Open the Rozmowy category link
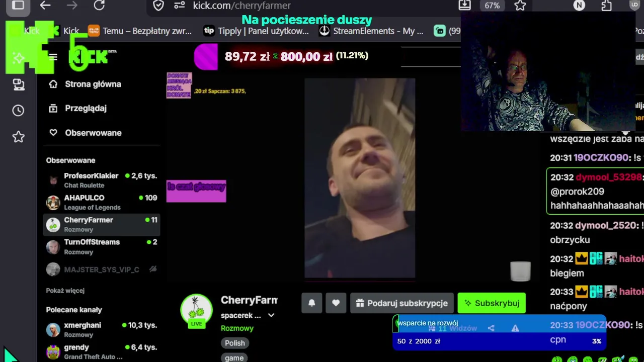This screenshot has width=644, height=362. 237,328
